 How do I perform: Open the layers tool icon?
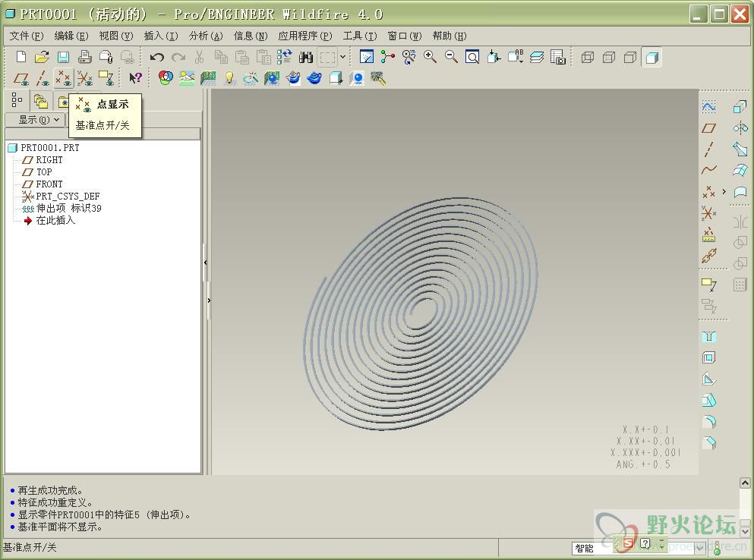pos(537,57)
